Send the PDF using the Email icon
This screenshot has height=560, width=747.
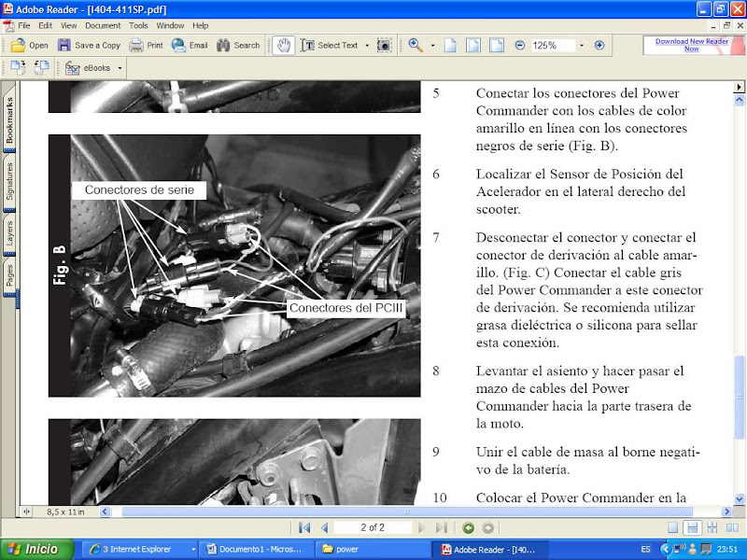178,45
